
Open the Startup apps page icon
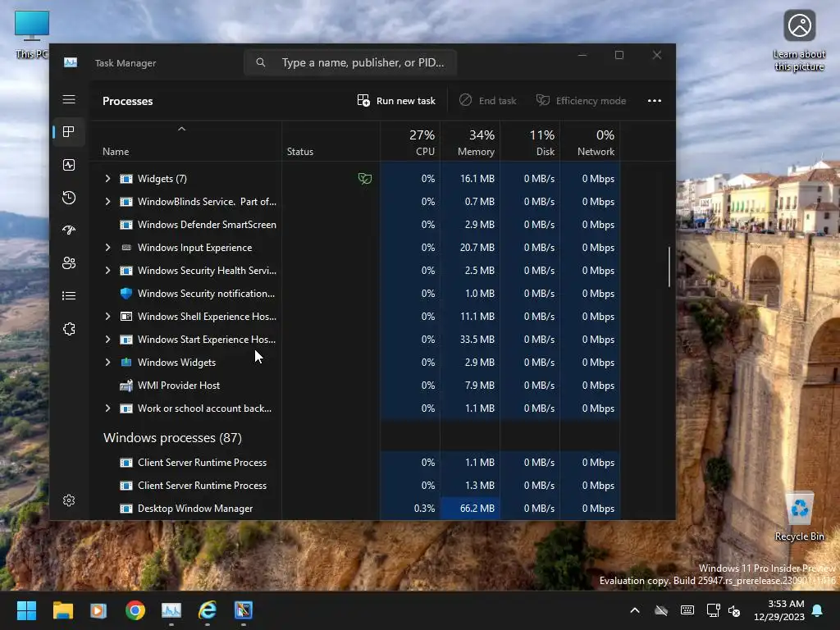point(69,231)
